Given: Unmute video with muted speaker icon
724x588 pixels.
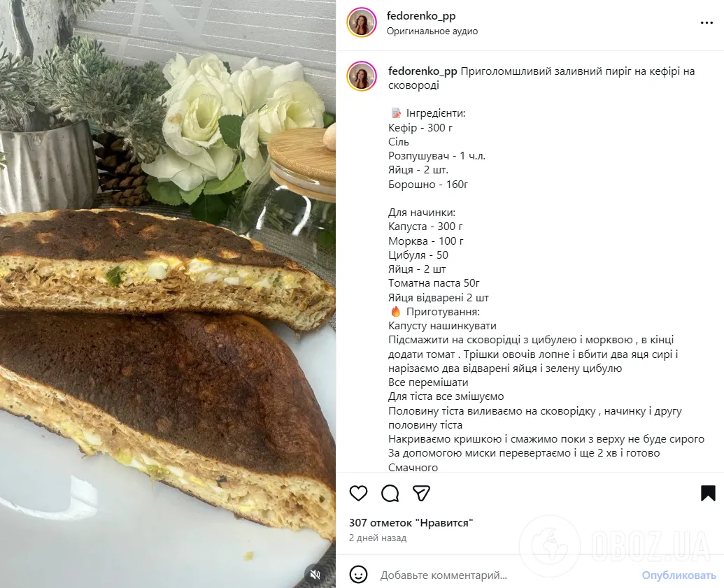Looking at the screenshot, I should point(315,575).
